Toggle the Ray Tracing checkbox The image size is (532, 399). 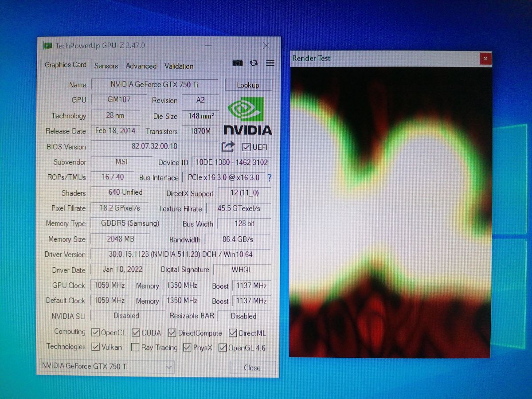136,347
